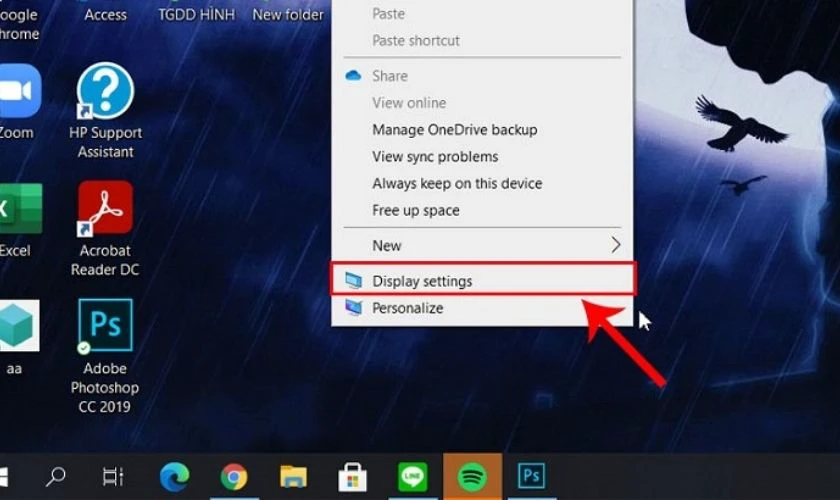
Task: Switch to Spotify in the taskbar
Action: (472, 476)
